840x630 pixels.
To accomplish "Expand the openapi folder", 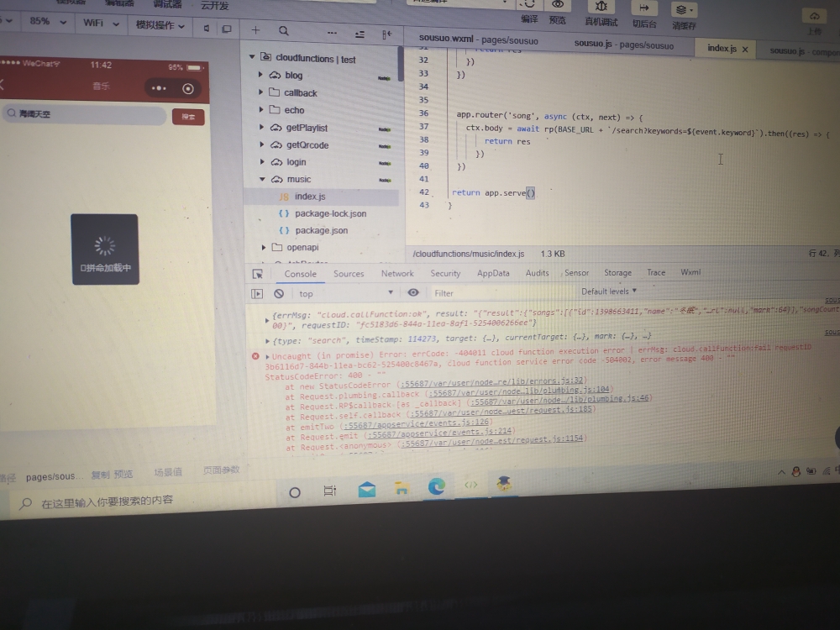I will [x=264, y=247].
